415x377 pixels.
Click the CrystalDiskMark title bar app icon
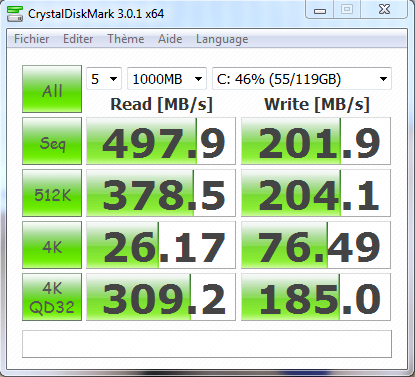pos(15,14)
